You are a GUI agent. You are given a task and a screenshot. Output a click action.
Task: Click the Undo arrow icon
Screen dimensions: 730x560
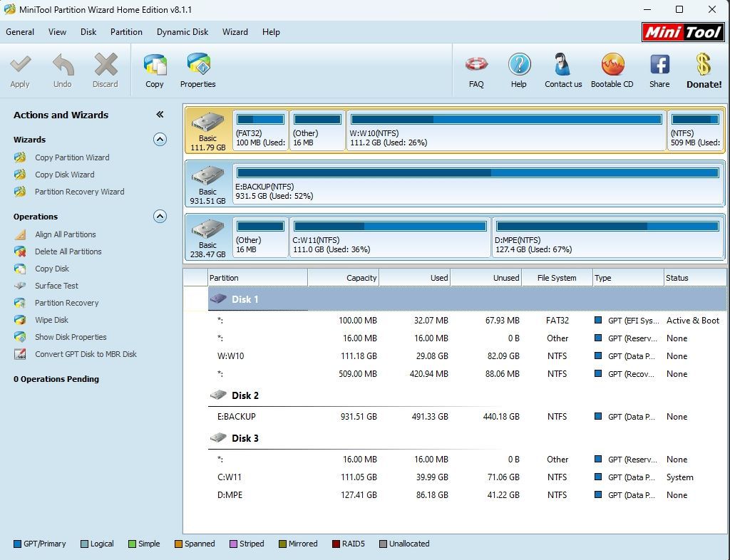tap(63, 65)
